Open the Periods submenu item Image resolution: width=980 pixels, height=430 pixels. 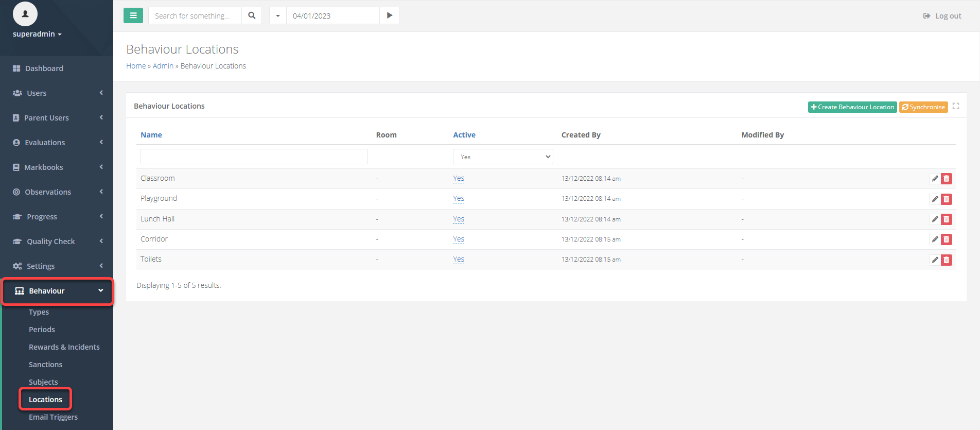tap(42, 330)
